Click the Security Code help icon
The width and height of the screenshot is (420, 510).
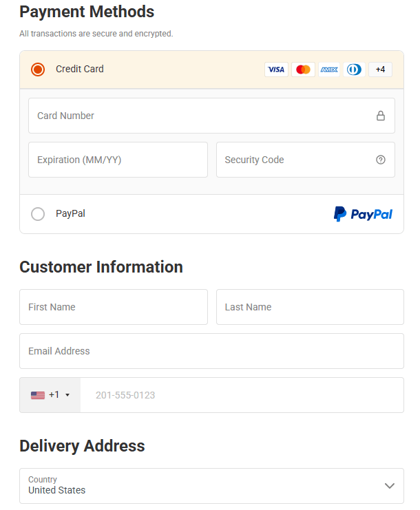[x=381, y=160]
